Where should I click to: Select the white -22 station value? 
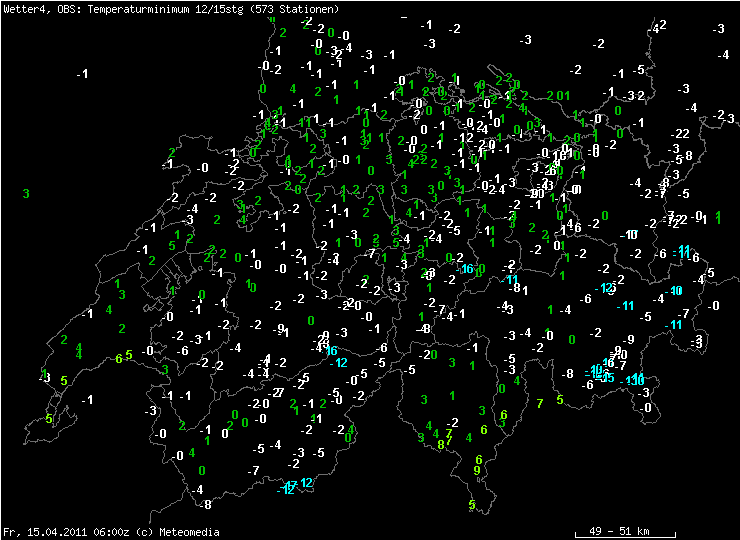click(x=680, y=133)
